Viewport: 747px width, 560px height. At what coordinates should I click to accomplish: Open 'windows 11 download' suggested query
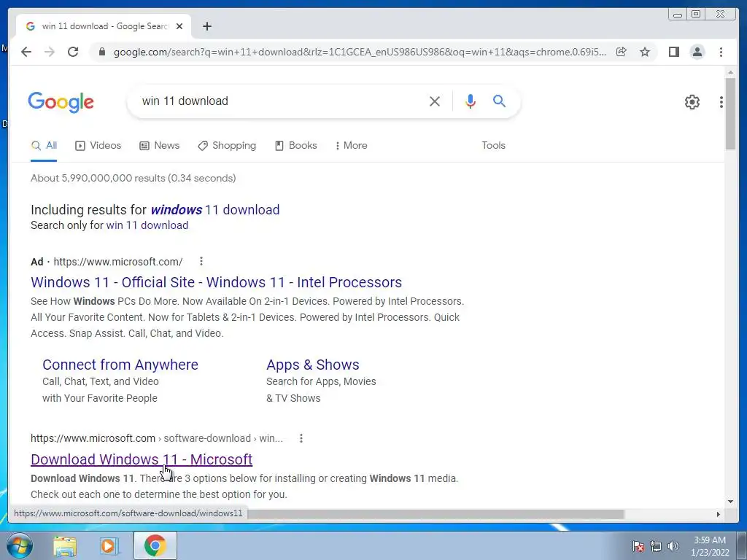(215, 209)
